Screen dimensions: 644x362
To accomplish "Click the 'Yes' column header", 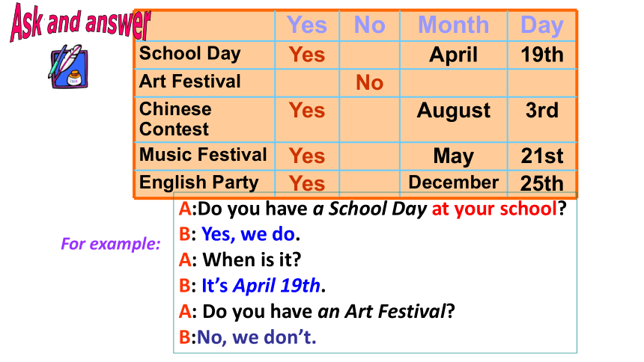I will click(307, 25).
